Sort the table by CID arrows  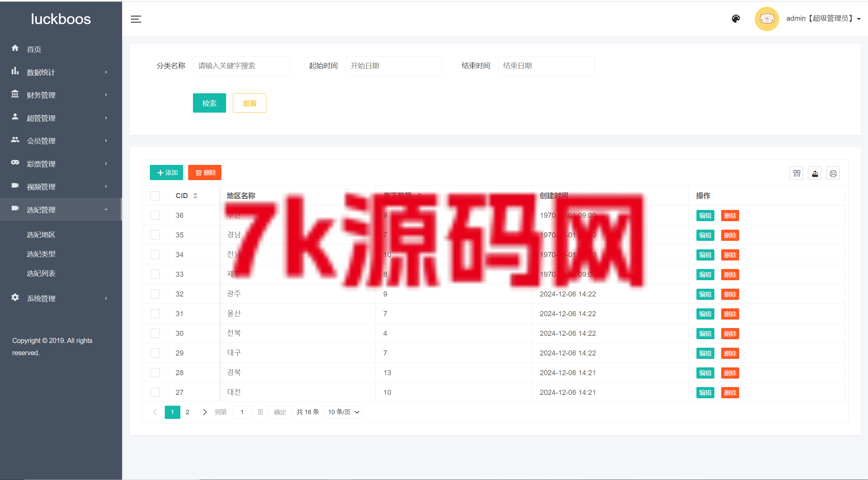[x=195, y=196]
